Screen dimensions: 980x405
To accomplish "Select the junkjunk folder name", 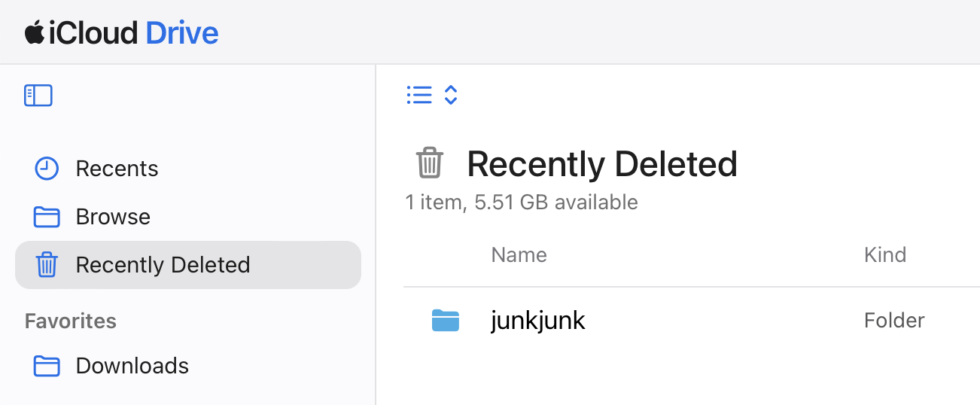I will (538, 321).
